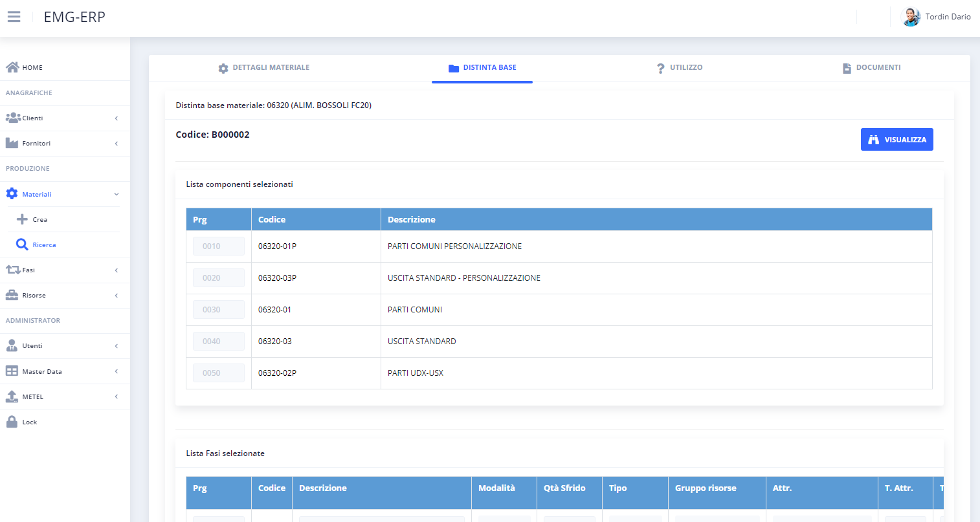Click the Lock padlock icon

click(12, 422)
